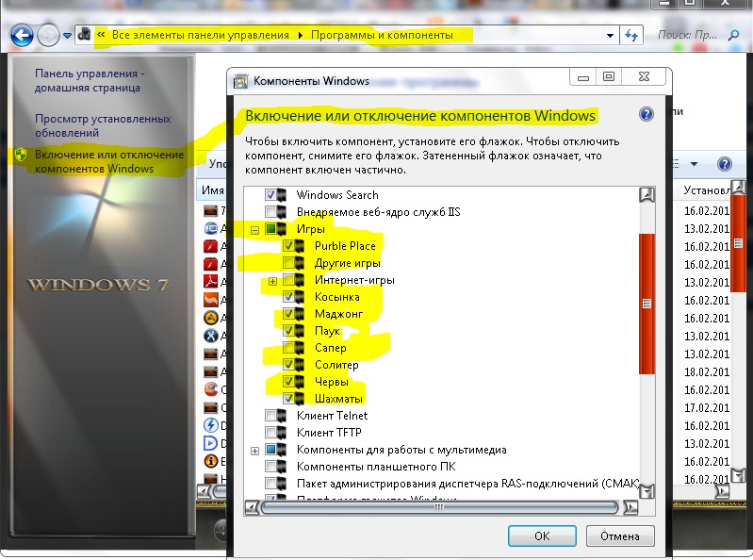Image resolution: width=753 pixels, height=560 pixels.
Task: Expand the 'Интернет-игры' node
Action: [x=272, y=281]
